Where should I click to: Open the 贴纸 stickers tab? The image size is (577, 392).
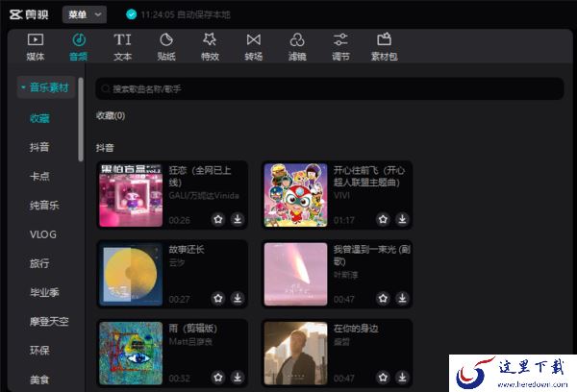[166, 47]
